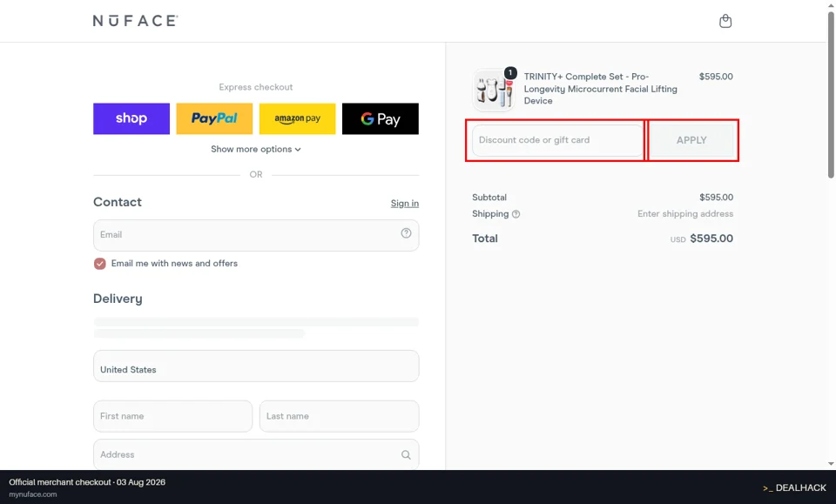The image size is (836, 504).
Task: Expand Show more options
Action: click(256, 149)
